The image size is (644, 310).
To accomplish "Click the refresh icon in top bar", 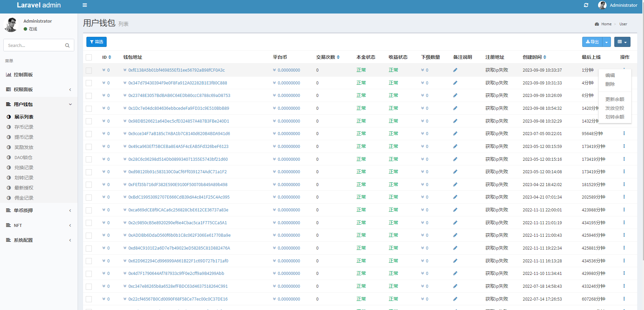I will [586, 5].
